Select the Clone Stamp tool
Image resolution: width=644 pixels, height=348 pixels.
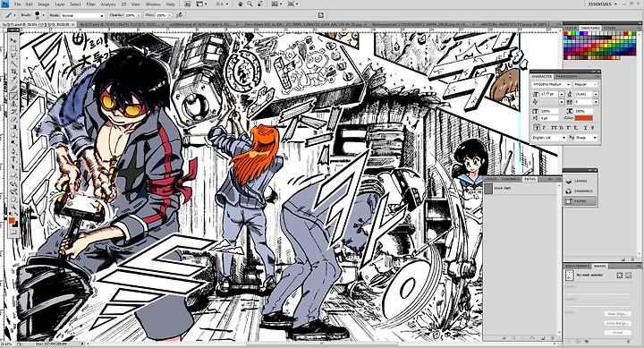13,104
